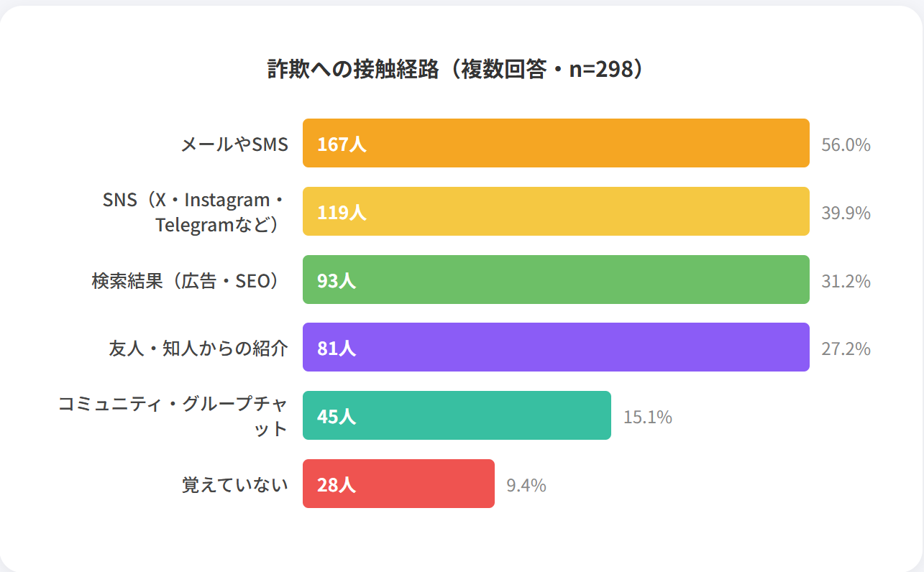Click the 31.2% percentage value
The image size is (924, 572).
(x=846, y=281)
